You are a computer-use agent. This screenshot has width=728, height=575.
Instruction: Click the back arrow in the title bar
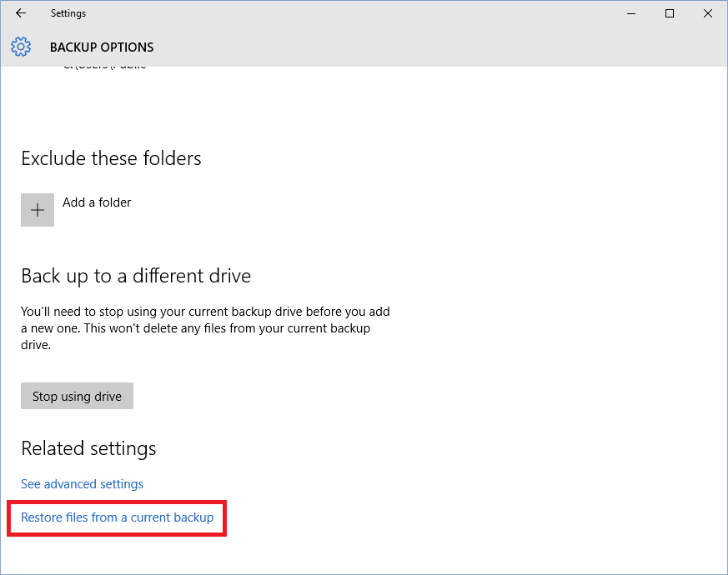[21, 13]
